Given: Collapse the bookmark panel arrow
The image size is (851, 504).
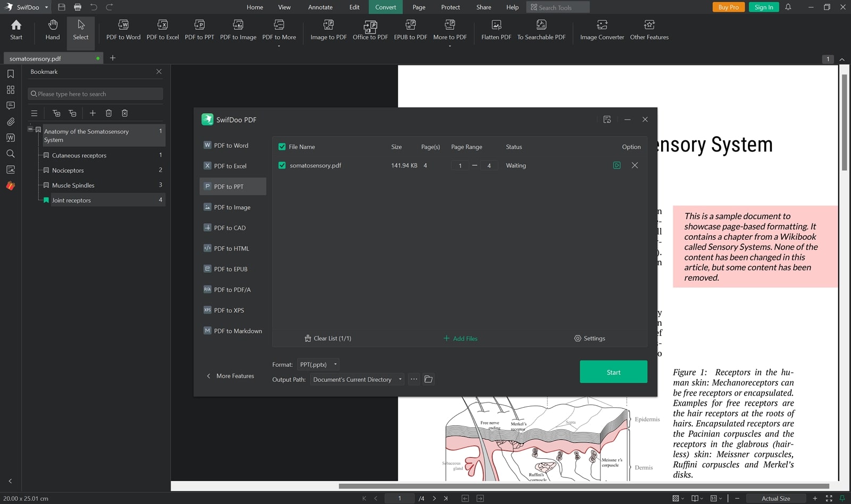Looking at the screenshot, I should (10, 481).
